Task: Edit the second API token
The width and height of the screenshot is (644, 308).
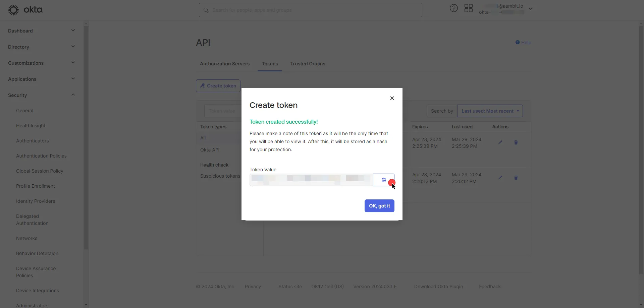Action: pyautogui.click(x=500, y=178)
